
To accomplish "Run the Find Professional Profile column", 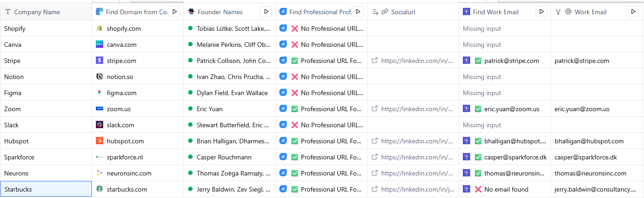I will click(x=358, y=11).
